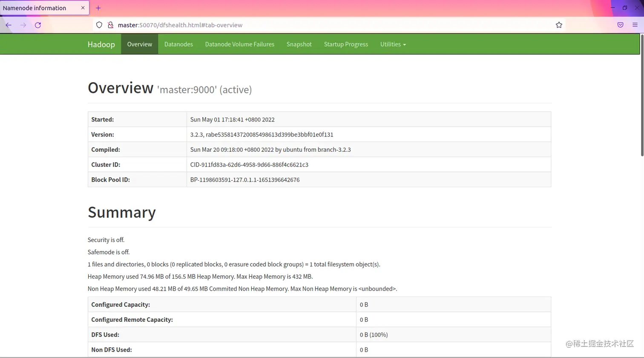Click the Configured Capacity: label
644x358 pixels.
tap(121, 305)
